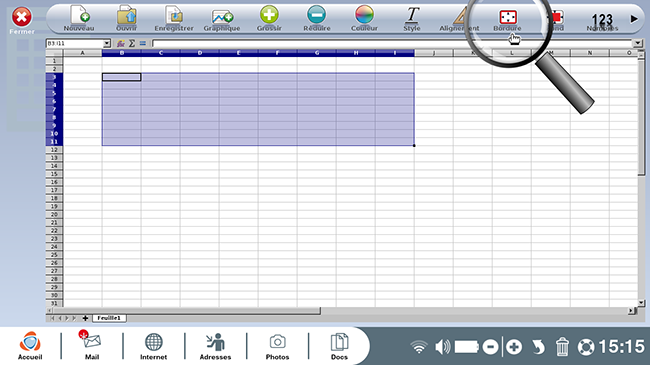Switch to the Feuille1 sheet tab

(x=109, y=318)
